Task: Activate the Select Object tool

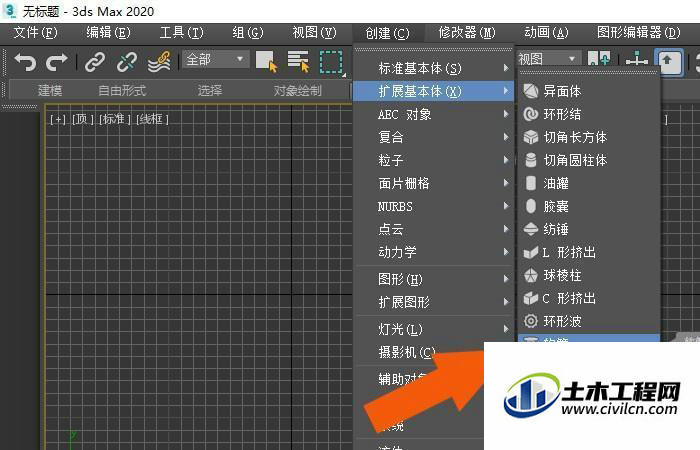Action: [266, 61]
